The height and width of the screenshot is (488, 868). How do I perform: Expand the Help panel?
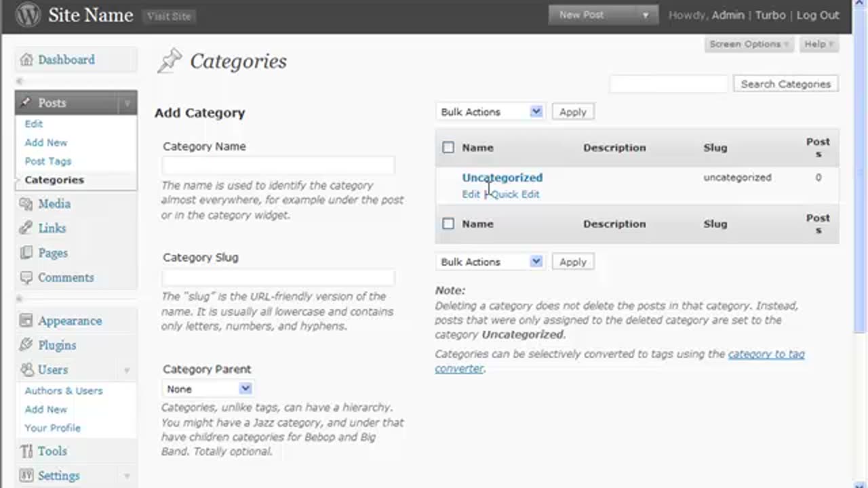click(x=819, y=44)
